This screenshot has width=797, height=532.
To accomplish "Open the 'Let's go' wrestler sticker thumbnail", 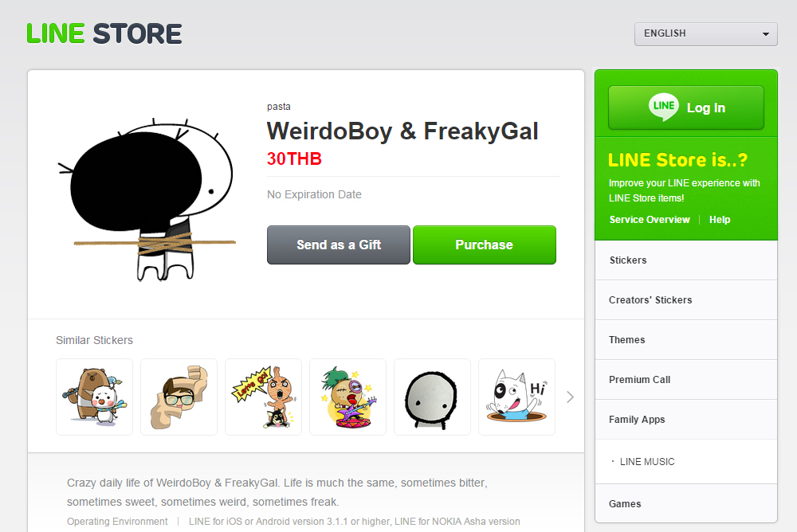I will click(263, 397).
